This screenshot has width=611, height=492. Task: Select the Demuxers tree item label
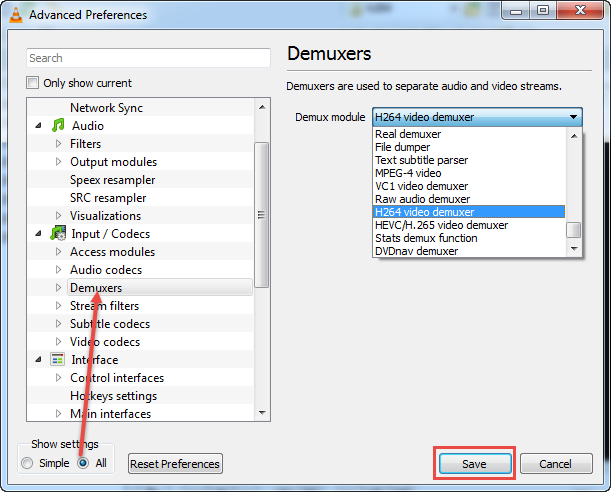[x=96, y=287]
